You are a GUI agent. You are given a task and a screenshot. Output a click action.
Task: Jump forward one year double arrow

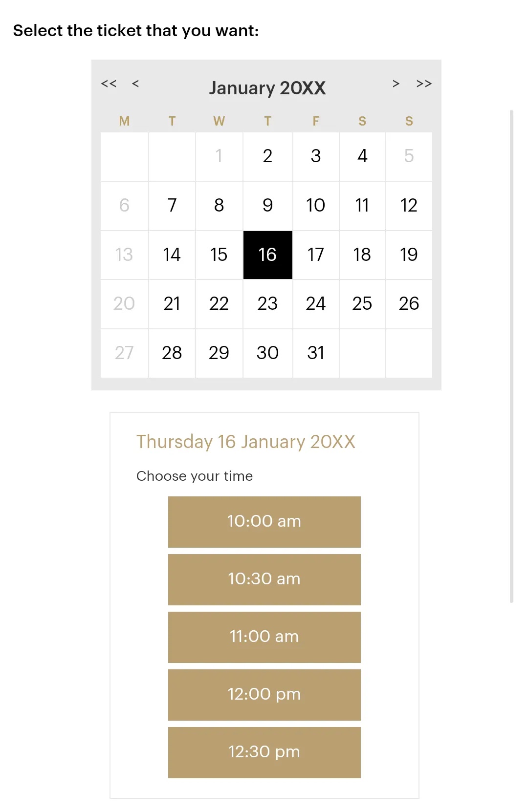click(x=424, y=84)
